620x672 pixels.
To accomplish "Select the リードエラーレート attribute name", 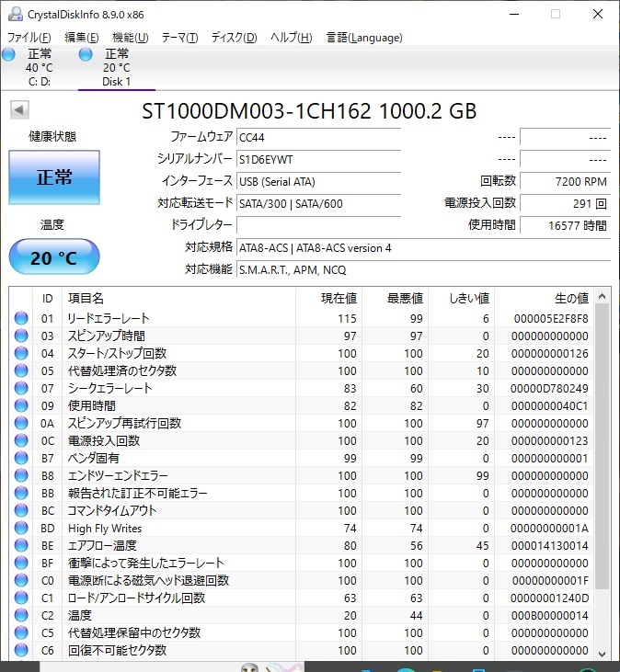I will [x=109, y=318].
